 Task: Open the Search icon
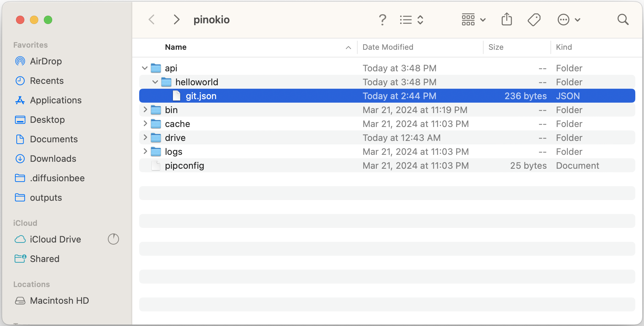622,19
